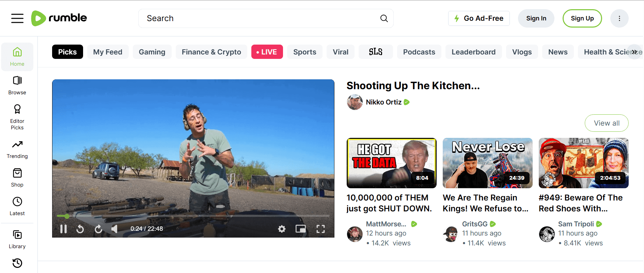Select the Finance & Crypto tab
644x273 pixels.
coord(211,52)
